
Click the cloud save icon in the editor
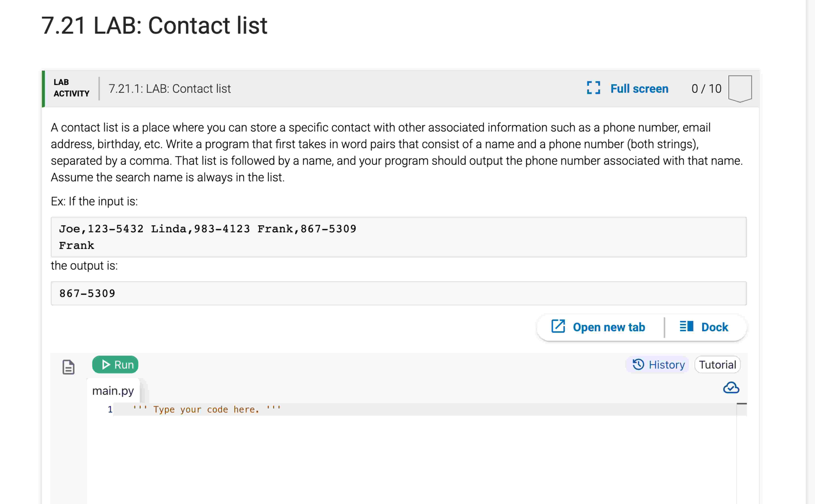click(x=731, y=388)
